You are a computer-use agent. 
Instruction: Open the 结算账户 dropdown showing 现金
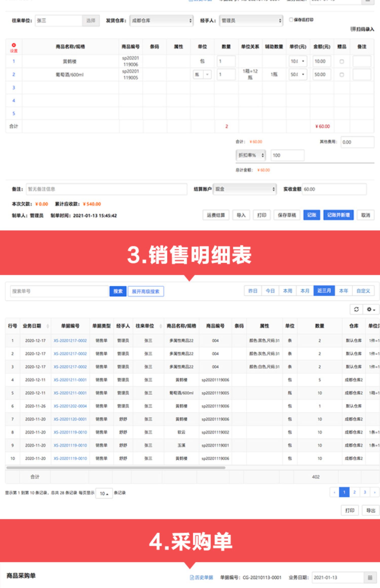pos(245,189)
